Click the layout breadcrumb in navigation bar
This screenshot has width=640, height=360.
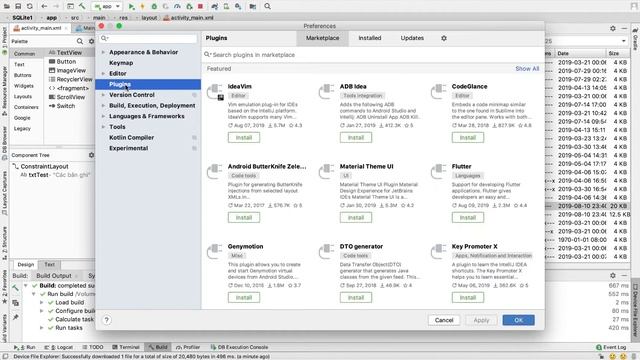[x=149, y=18]
